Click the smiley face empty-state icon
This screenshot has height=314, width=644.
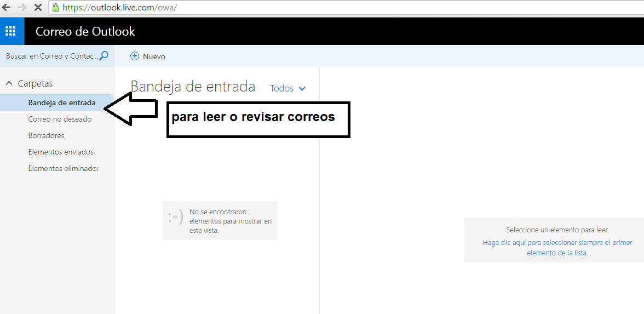point(175,218)
